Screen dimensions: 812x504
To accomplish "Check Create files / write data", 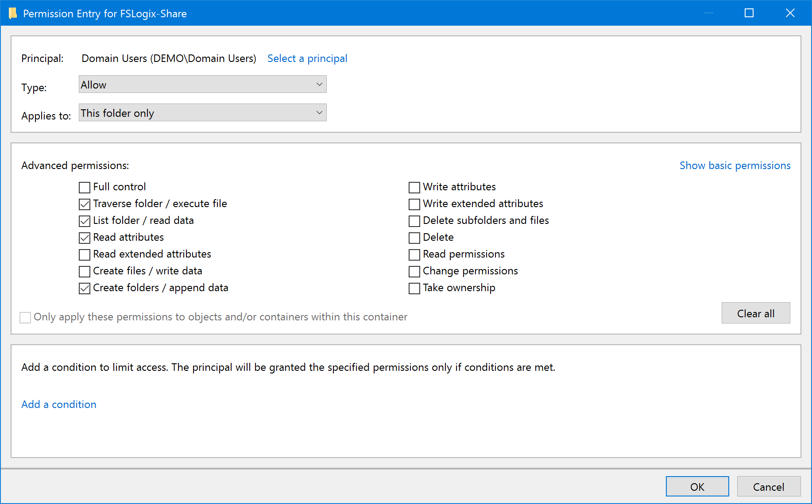I will coord(84,271).
